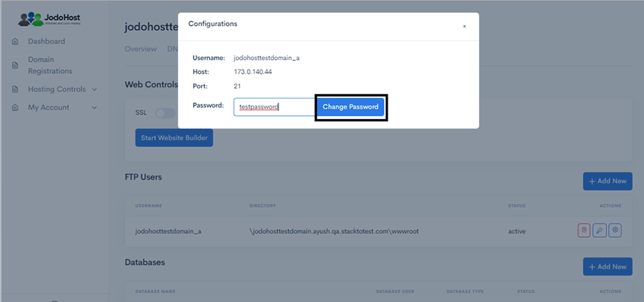Screen dimensions: 644x302
Task: Add a new FTP user
Action: (607, 181)
